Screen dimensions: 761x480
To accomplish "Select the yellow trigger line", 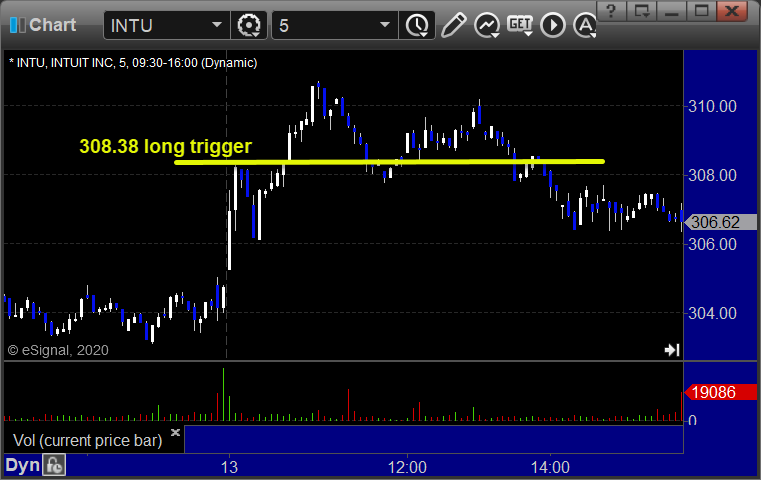I will tap(389, 162).
